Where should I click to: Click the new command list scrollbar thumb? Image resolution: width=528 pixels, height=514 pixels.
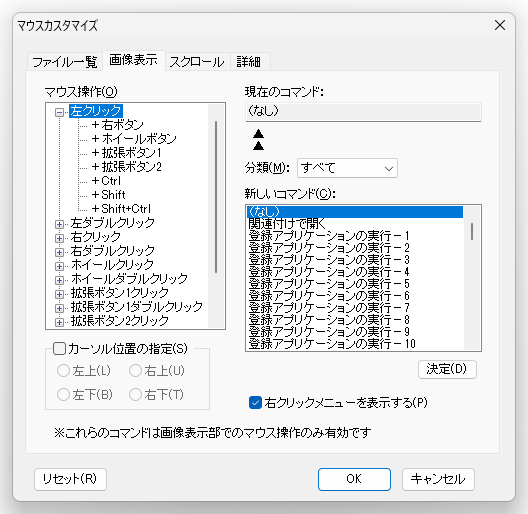[x=472, y=231]
